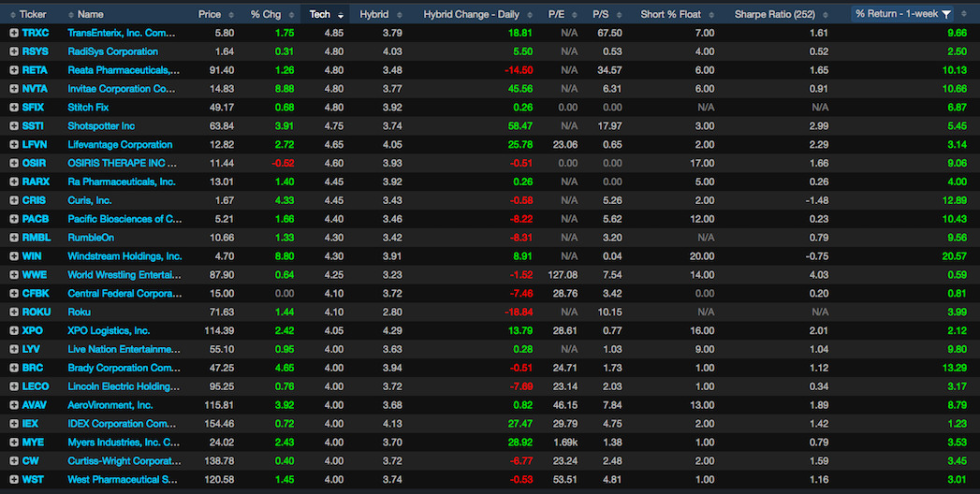Image resolution: width=980 pixels, height=494 pixels.
Task: Expand the SSTI row plus icon
Action: [14, 126]
